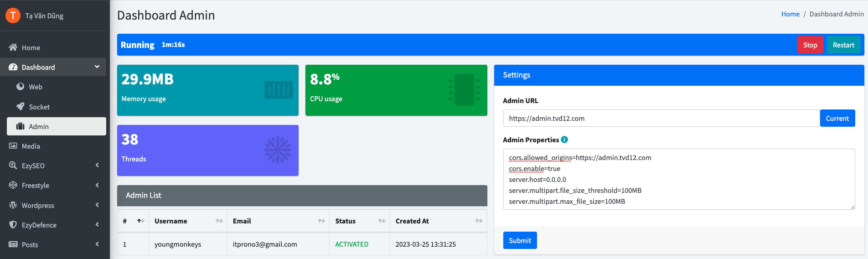
Task: Click the 29.9MB memory usage value
Action: pos(148,79)
